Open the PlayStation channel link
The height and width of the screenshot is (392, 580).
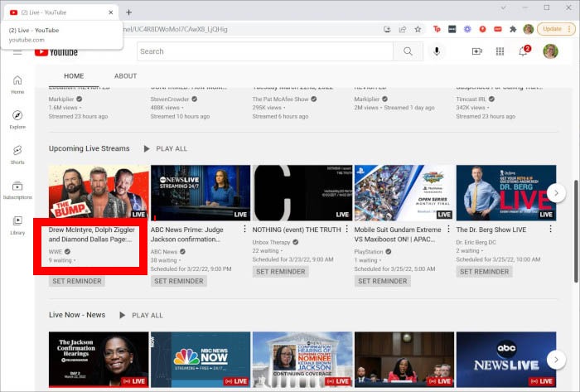pyautogui.click(x=369, y=251)
